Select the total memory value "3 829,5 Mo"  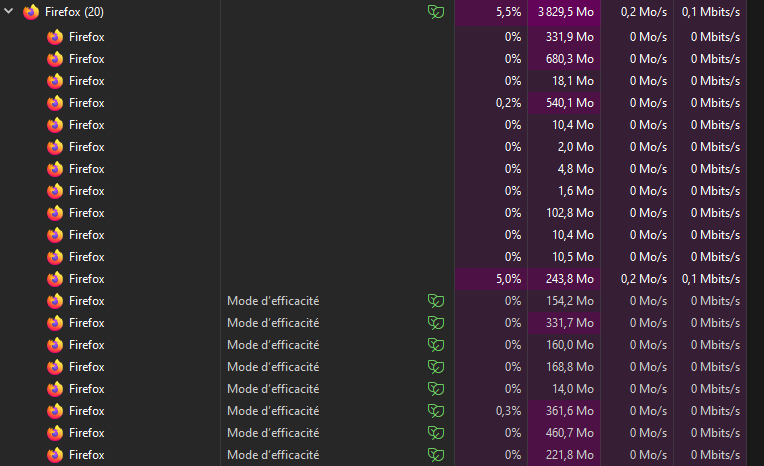(x=565, y=12)
